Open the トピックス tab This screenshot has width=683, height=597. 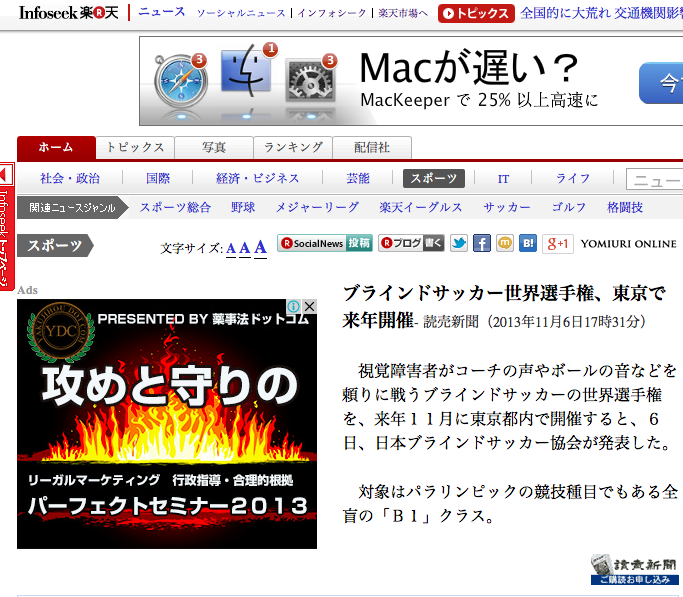pos(135,148)
